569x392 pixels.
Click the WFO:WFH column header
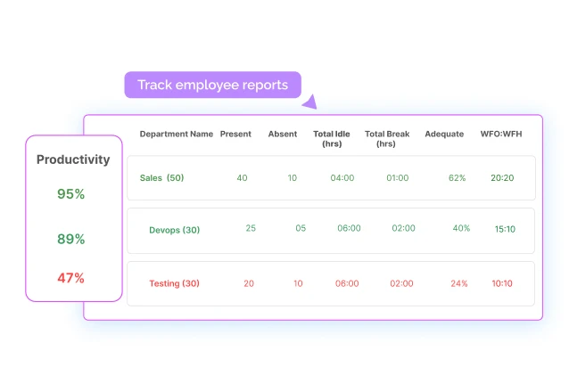coord(501,134)
